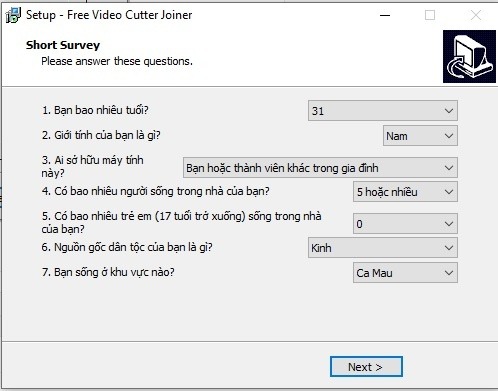Open the computer owner dropdown
Viewport: 498px width, 391px height.
click(320, 168)
